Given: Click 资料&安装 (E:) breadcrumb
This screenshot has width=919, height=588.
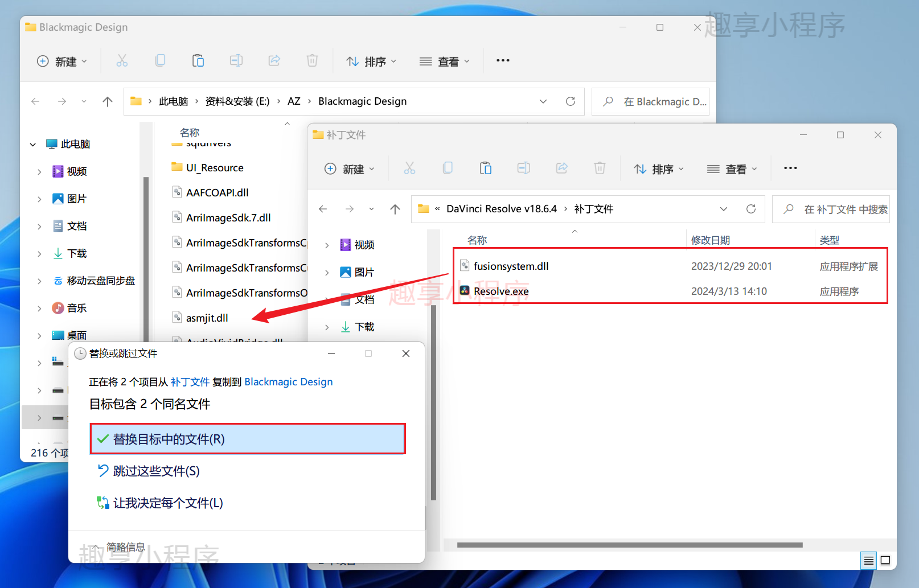Looking at the screenshot, I should [237, 101].
